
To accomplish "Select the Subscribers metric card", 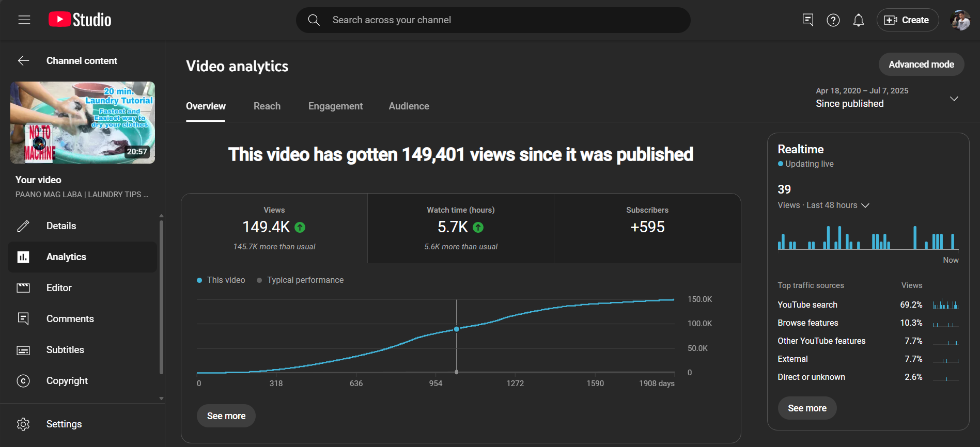I will coord(647,228).
